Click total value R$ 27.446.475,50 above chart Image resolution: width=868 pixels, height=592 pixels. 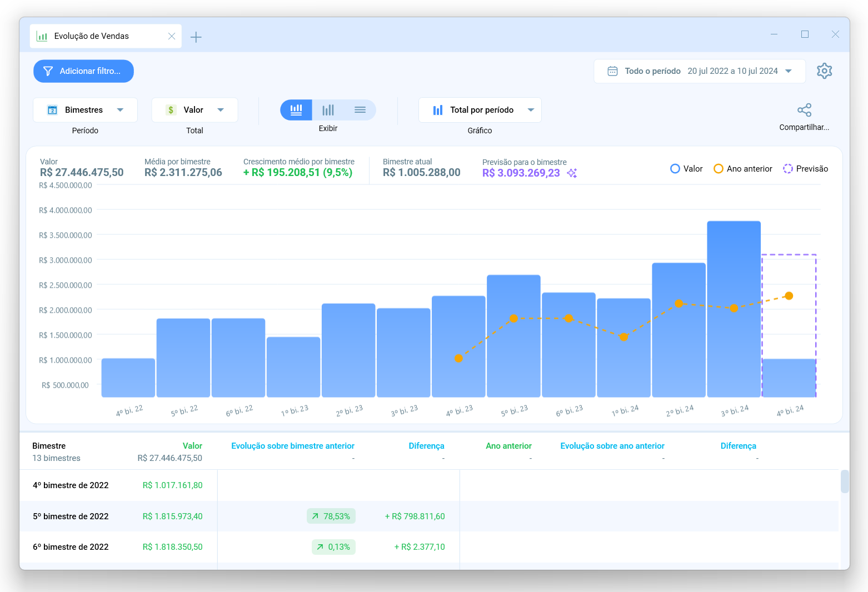[82, 173]
